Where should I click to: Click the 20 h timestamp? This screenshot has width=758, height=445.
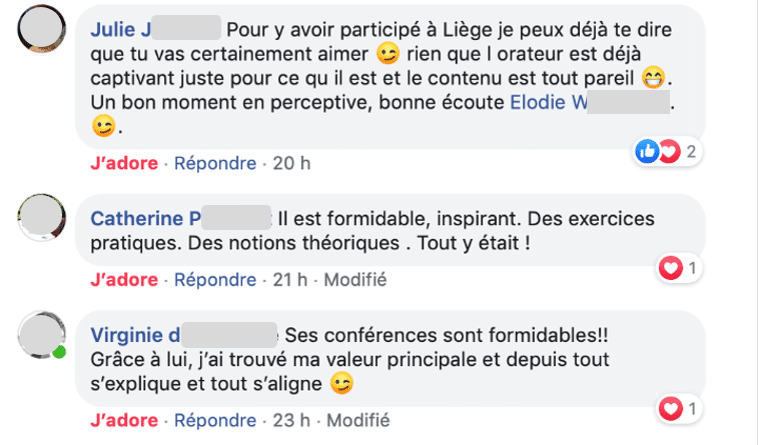(x=292, y=163)
